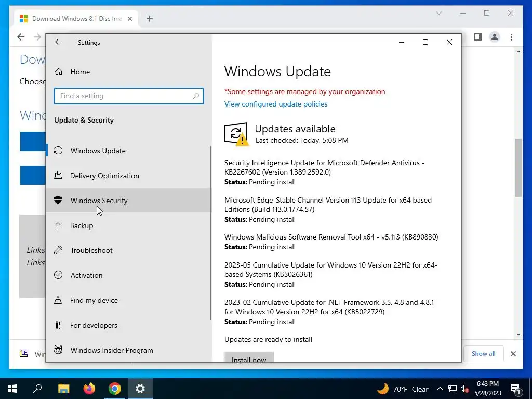This screenshot has width=532, height=399.
Task: Open Chrome's tab search dropdown arrow
Action: [438, 13]
